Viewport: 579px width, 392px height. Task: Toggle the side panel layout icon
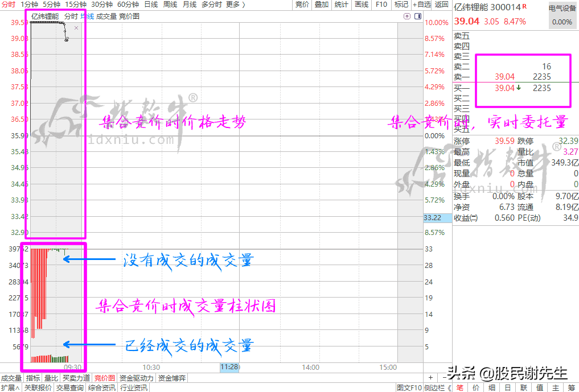tap(418, 16)
